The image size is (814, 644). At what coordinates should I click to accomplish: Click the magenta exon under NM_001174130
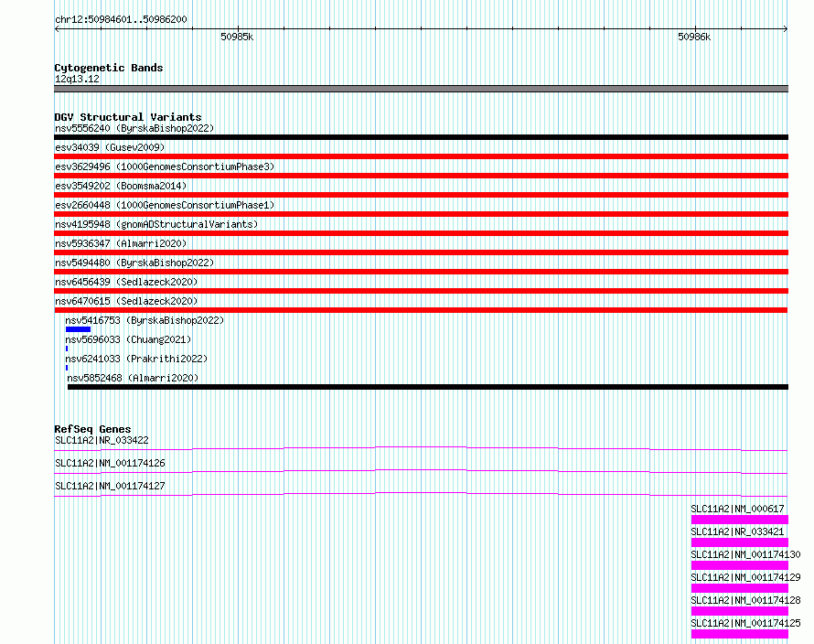tap(739, 565)
